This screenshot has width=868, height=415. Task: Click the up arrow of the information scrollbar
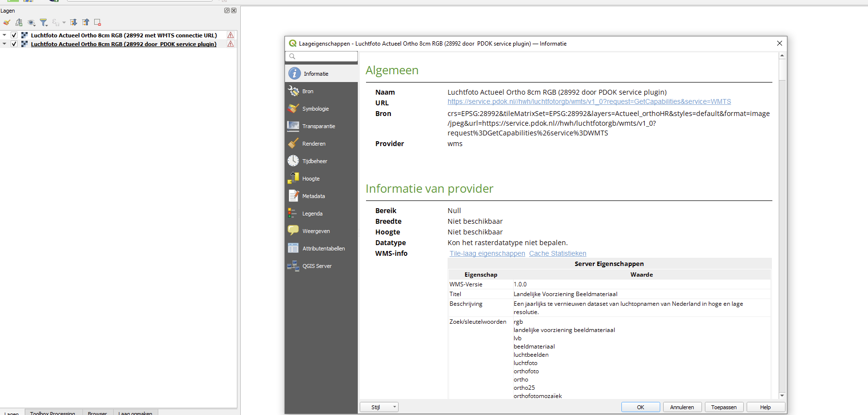(x=782, y=55)
